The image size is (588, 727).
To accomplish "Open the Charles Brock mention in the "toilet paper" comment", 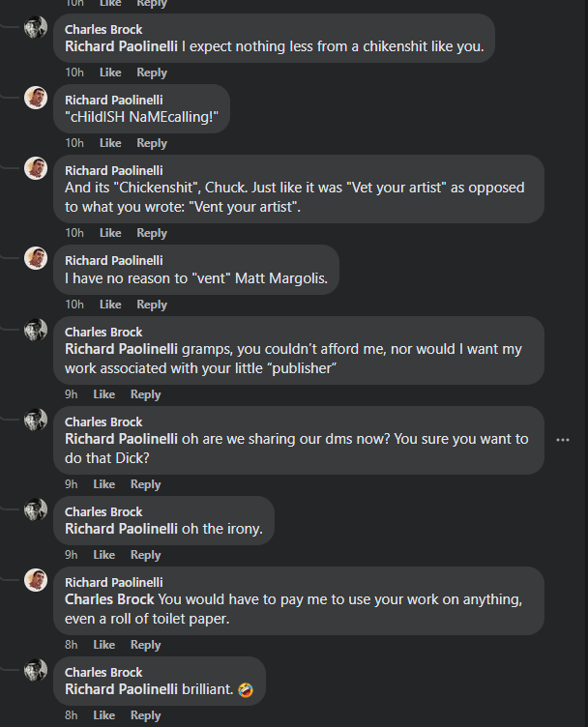I will coord(109,599).
